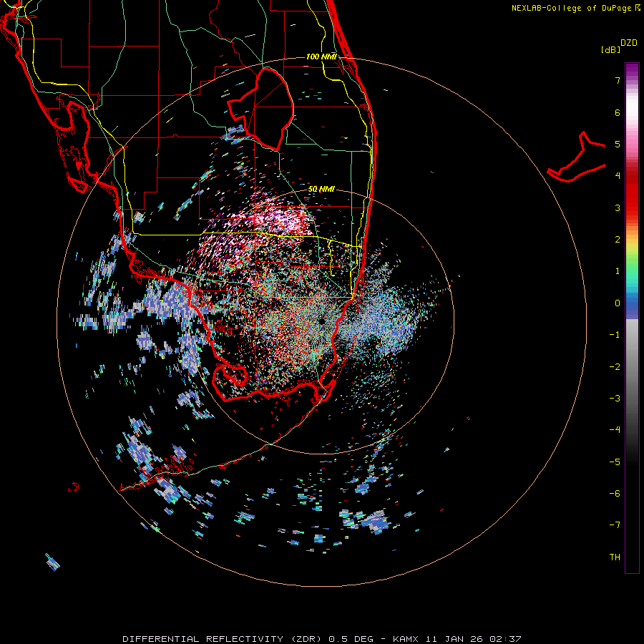
Task: Click the '100 NMI' range ring label
Action: click(x=321, y=57)
